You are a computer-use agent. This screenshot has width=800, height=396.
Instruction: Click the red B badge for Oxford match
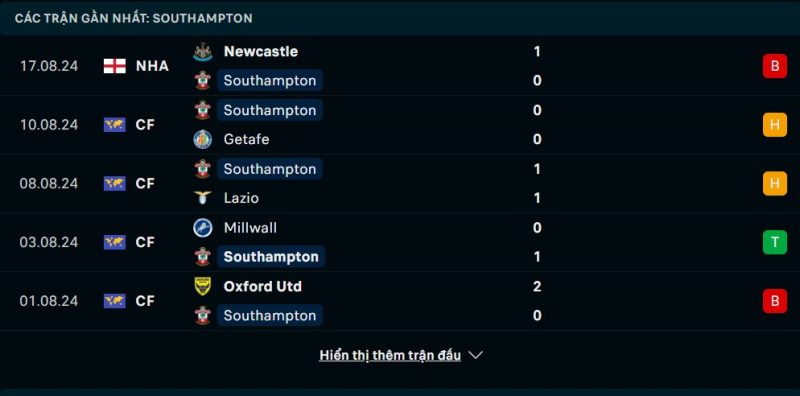[x=774, y=301]
